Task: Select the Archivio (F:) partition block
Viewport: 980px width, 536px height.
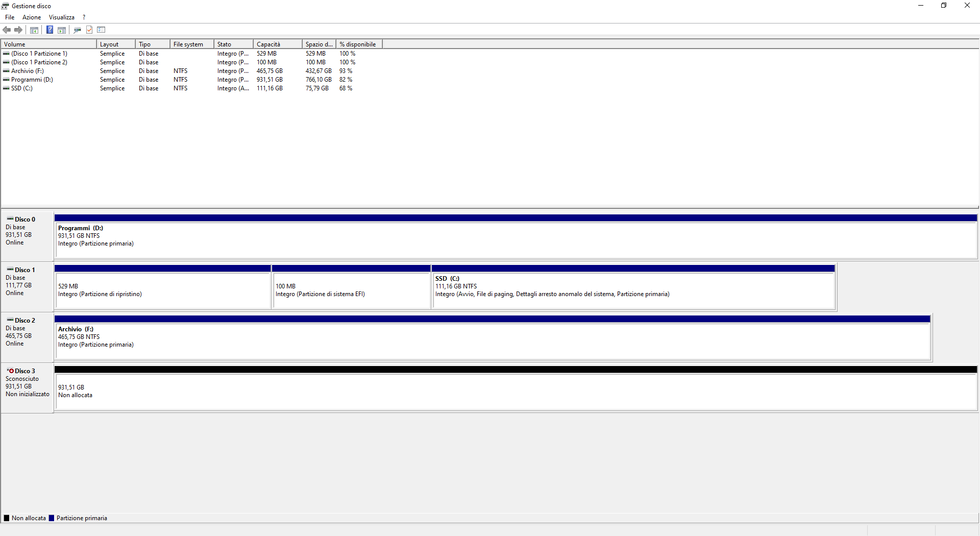Action: pos(493,337)
